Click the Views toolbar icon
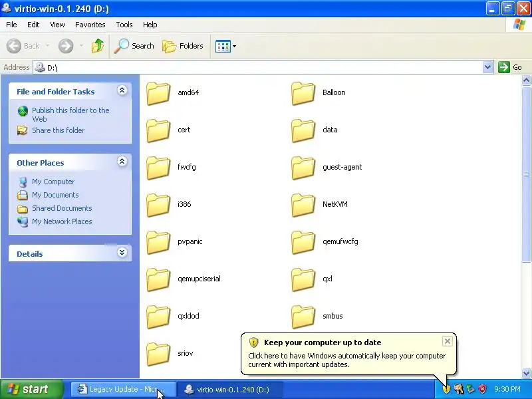Image resolution: width=532 pixels, height=399 pixels. coord(223,46)
